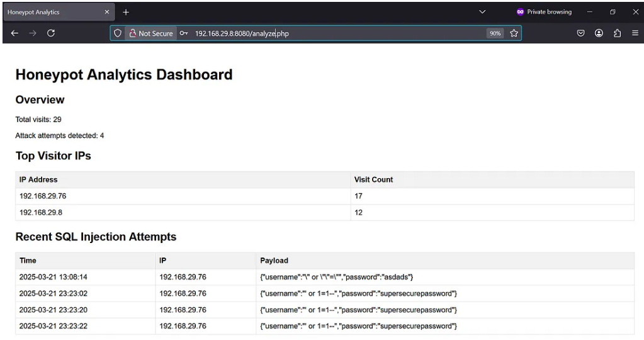644x340 pixels.
Task: Click visit count value 17
Action: click(358, 196)
